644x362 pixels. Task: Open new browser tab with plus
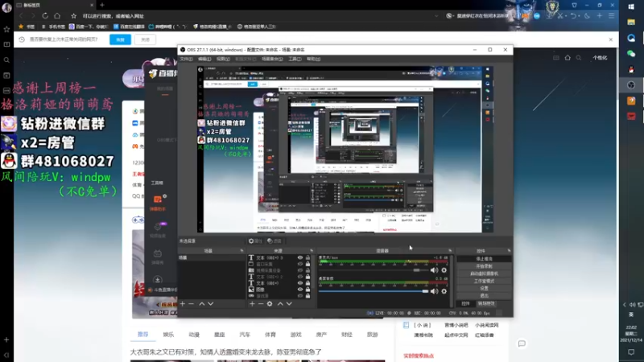[102, 5]
